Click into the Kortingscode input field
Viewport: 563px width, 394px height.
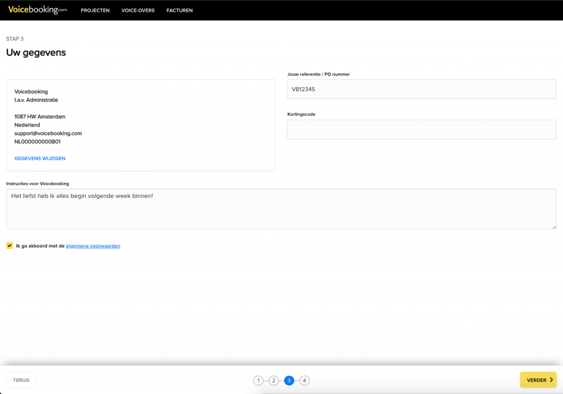coord(422,129)
